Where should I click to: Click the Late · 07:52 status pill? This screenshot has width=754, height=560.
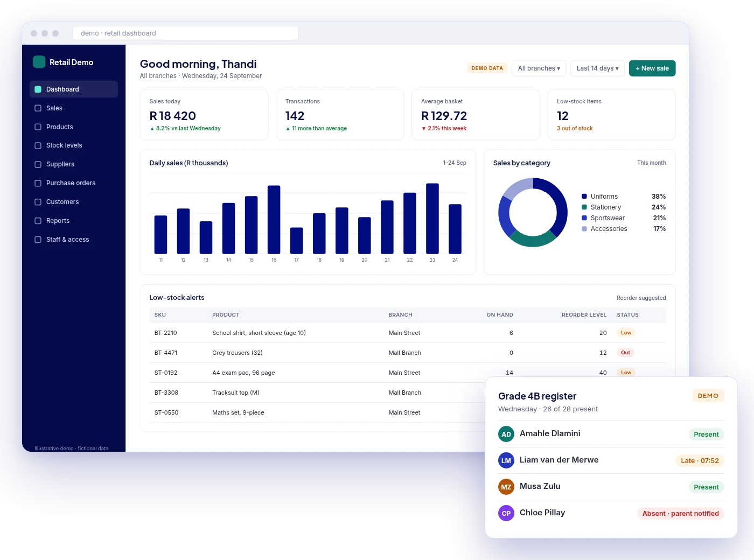[700, 461]
